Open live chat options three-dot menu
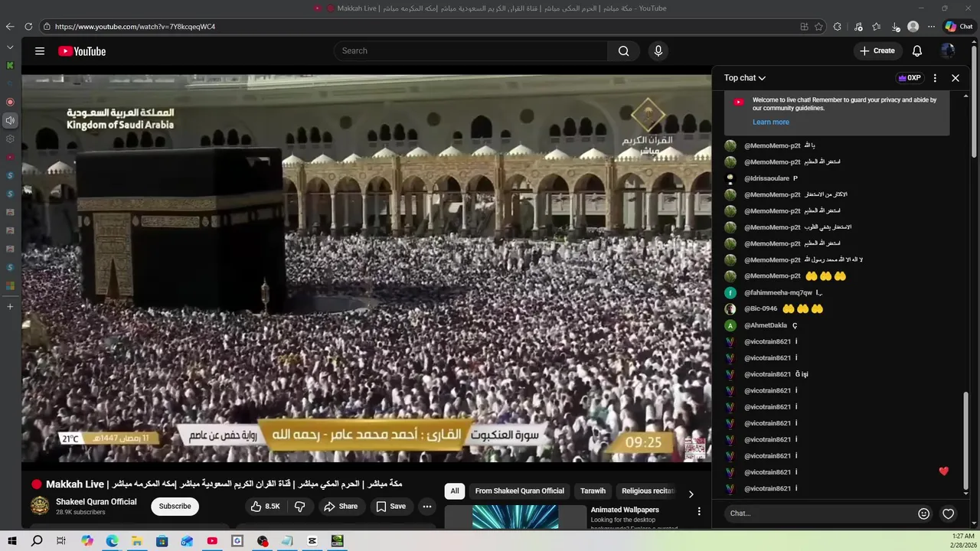 (935, 78)
